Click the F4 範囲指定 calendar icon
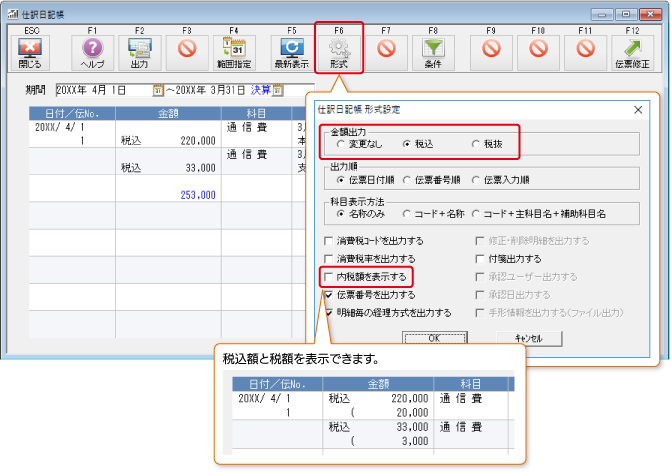Image resolution: width=671 pixels, height=473 pixels. point(234,53)
